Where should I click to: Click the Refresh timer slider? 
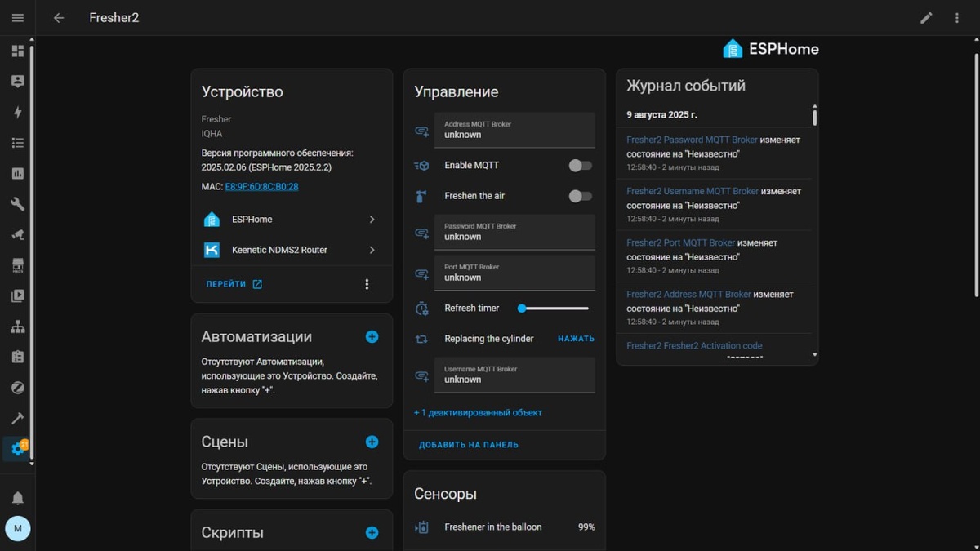point(554,309)
